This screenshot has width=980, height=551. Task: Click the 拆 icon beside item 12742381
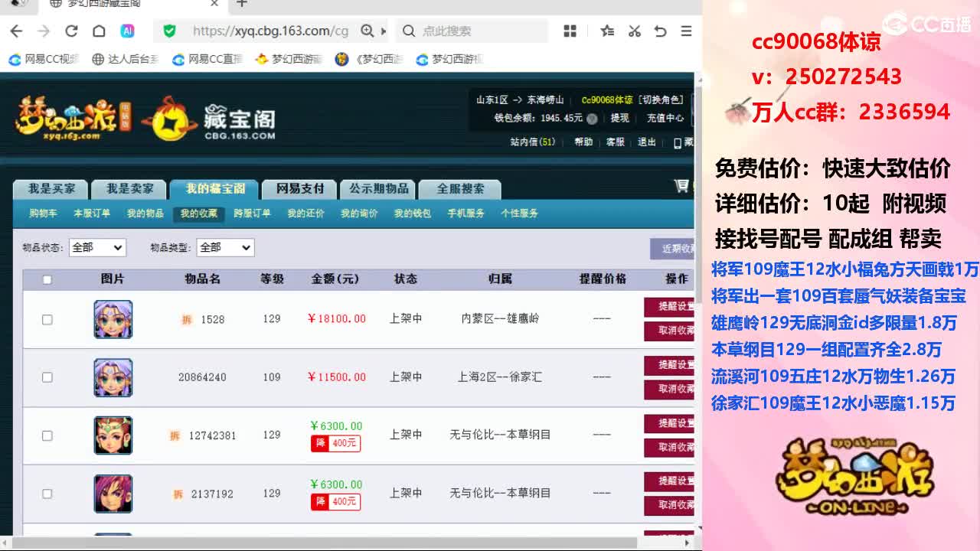pos(175,435)
